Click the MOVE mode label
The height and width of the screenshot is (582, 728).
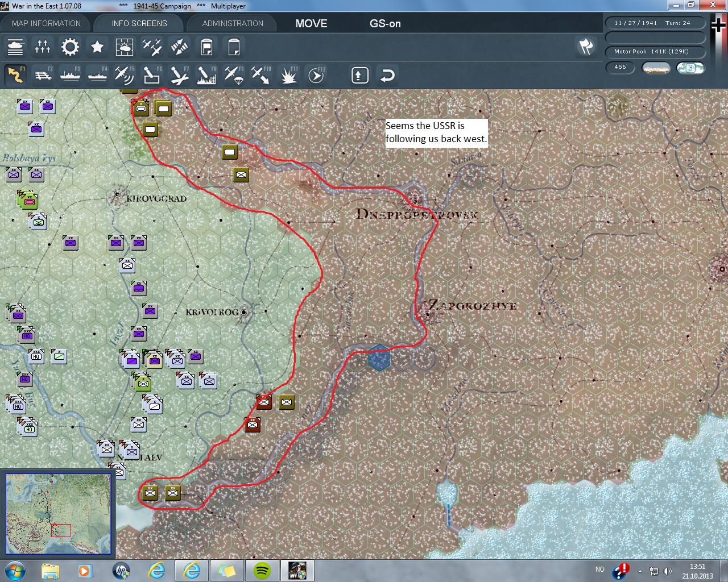[311, 23]
